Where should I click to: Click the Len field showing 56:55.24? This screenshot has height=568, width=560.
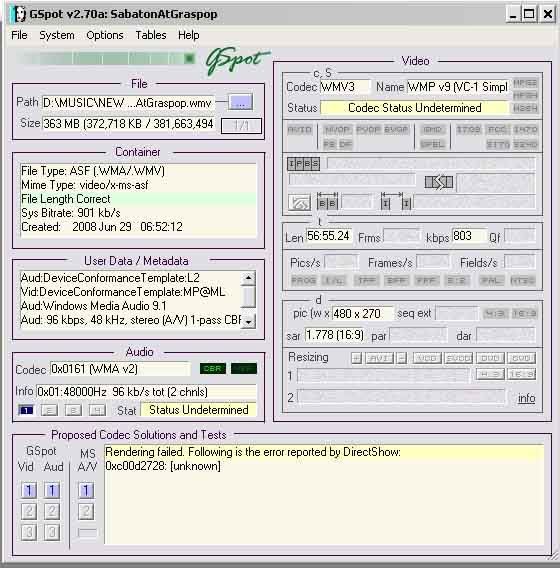click(x=329, y=236)
